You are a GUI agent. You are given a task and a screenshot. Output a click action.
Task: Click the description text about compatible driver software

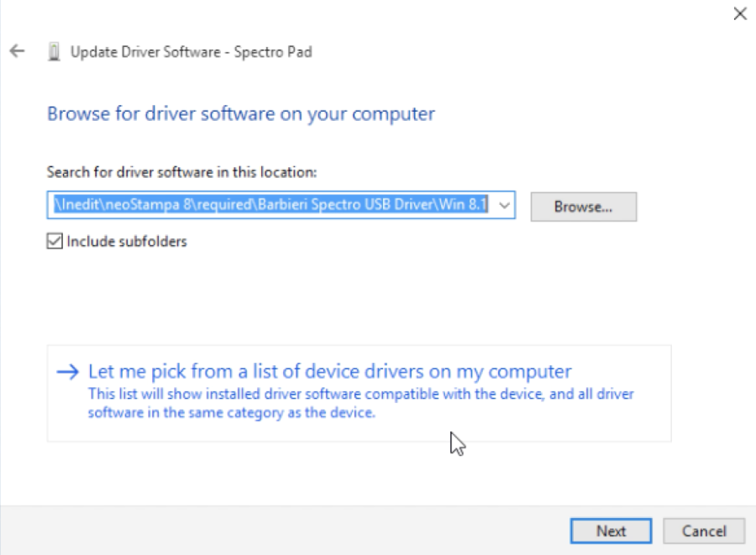(x=360, y=403)
